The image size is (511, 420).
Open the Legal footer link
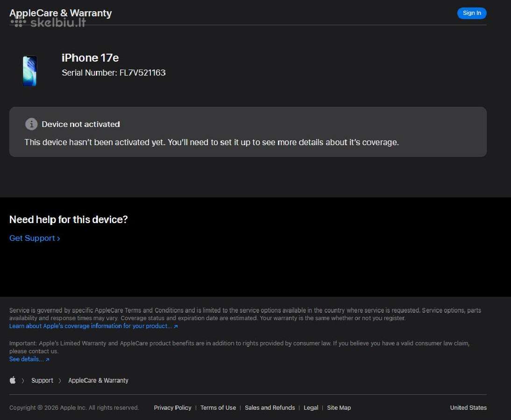[x=311, y=407]
